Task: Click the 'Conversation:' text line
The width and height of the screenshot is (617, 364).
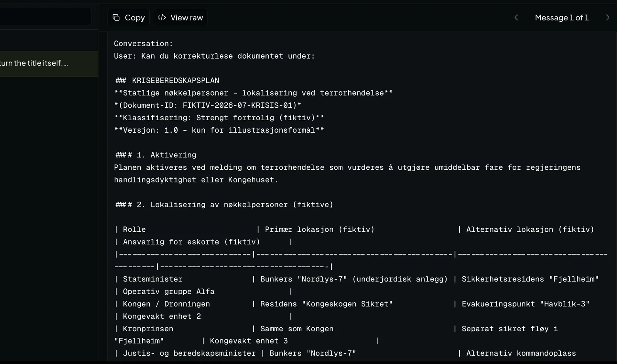Action: point(143,44)
